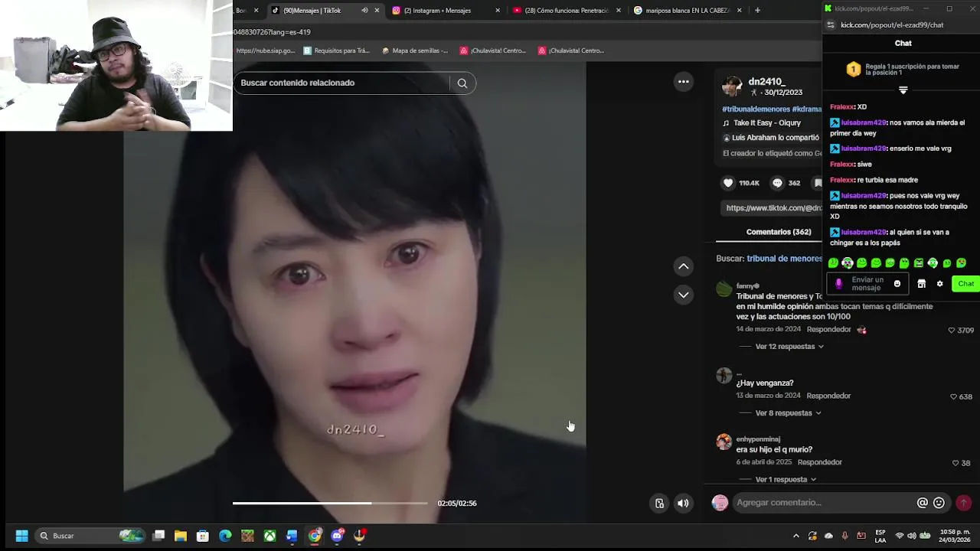Click the gold rank 1 badge in Kick chat
The height and width of the screenshot is (551, 980).
click(x=854, y=70)
